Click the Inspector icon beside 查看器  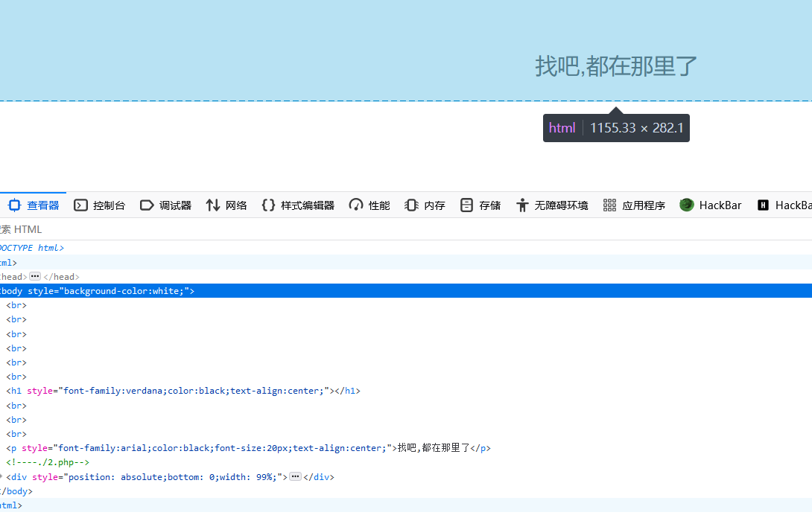point(14,205)
